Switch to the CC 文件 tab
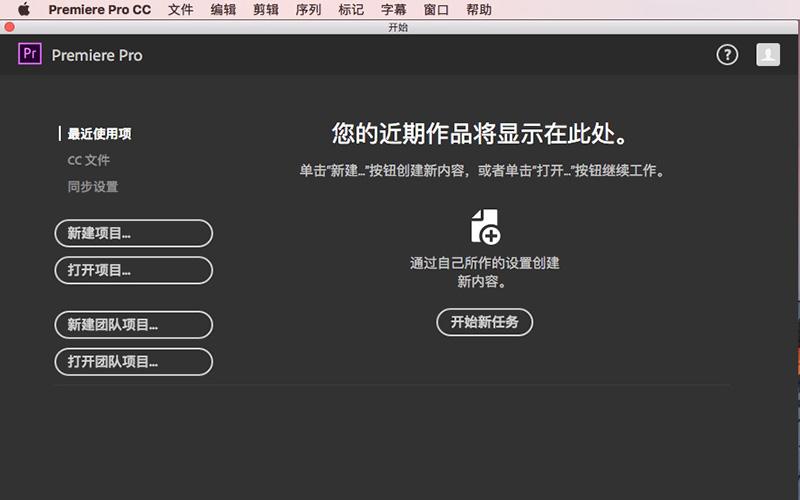 89,160
